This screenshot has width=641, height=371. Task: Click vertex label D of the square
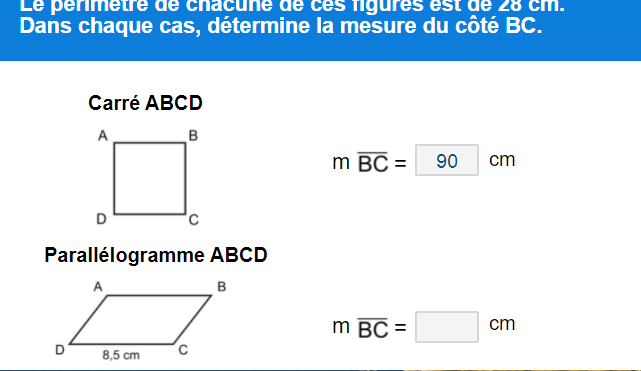[x=101, y=219]
